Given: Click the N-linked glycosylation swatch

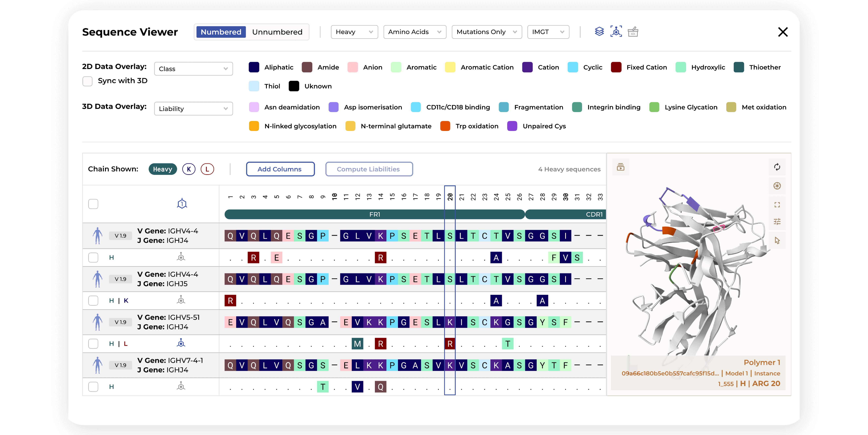Looking at the screenshot, I should tap(254, 126).
